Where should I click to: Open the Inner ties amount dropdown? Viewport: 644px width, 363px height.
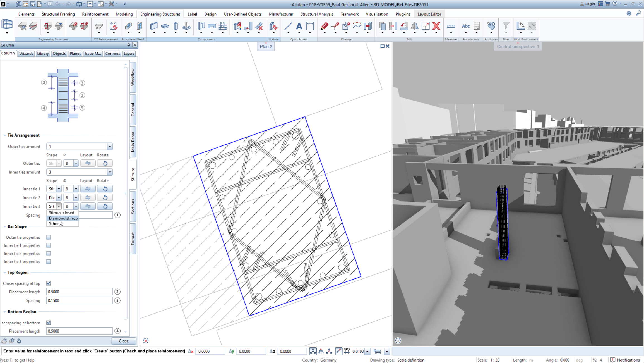coord(110,172)
